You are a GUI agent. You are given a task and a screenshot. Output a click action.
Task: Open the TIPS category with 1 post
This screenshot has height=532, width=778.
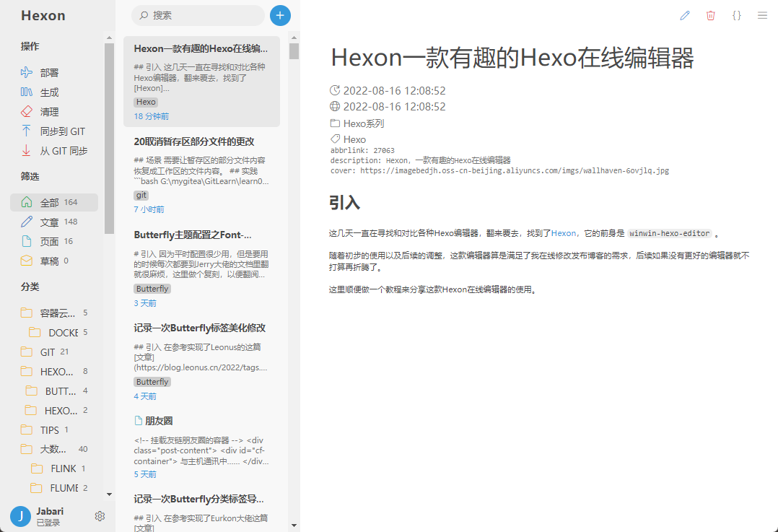(x=54, y=429)
